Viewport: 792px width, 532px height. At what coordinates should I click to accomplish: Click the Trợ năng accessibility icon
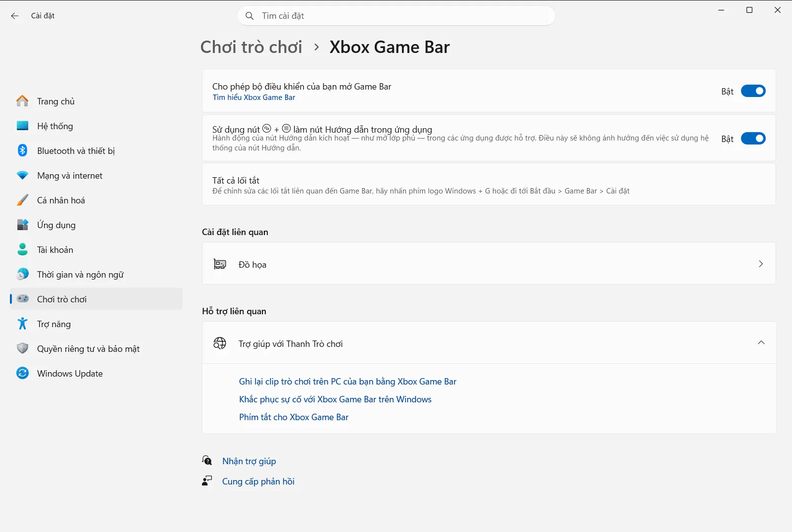coord(22,324)
